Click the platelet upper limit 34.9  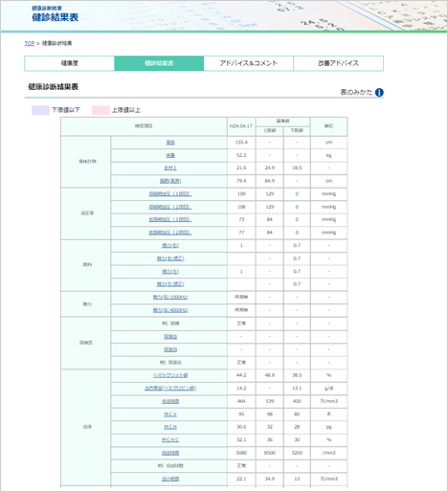pyautogui.click(x=270, y=479)
